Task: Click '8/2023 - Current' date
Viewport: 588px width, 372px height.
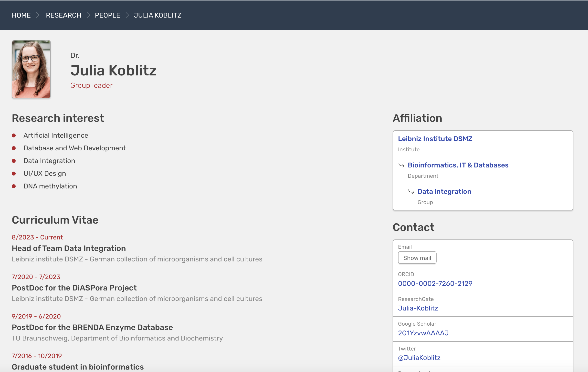Action: (37, 237)
